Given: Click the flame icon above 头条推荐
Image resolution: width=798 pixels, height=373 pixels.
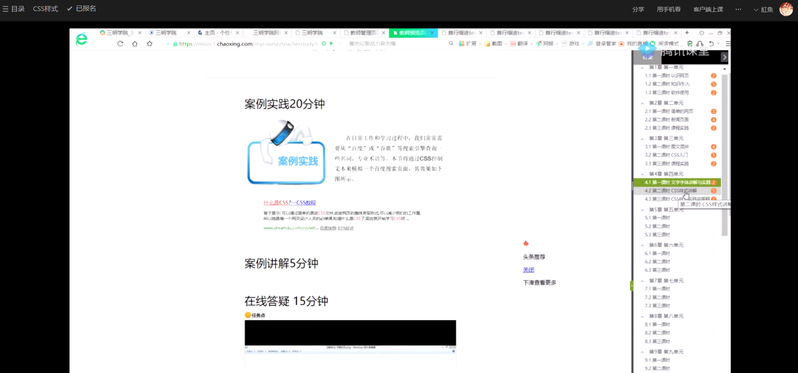Looking at the screenshot, I should click(x=526, y=243).
